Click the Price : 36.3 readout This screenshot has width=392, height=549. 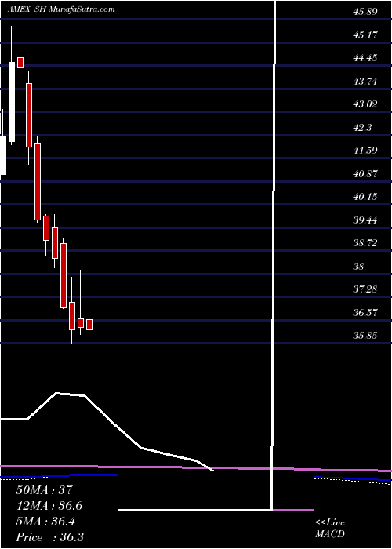click(49, 537)
